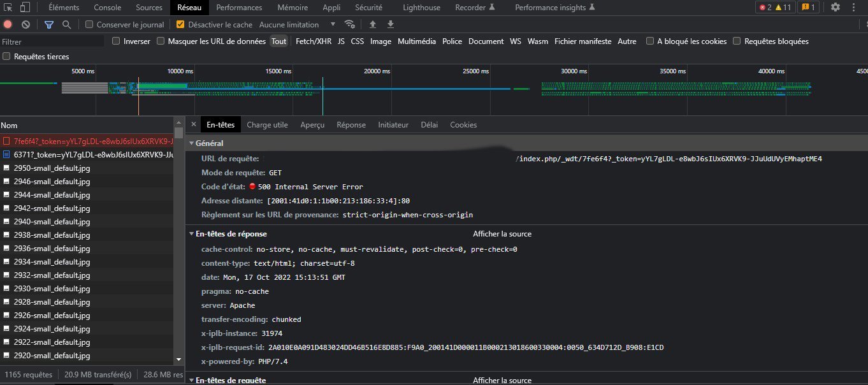
Task: Enable Conserver le journal checkbox
Action: click(x=89, y=25)
